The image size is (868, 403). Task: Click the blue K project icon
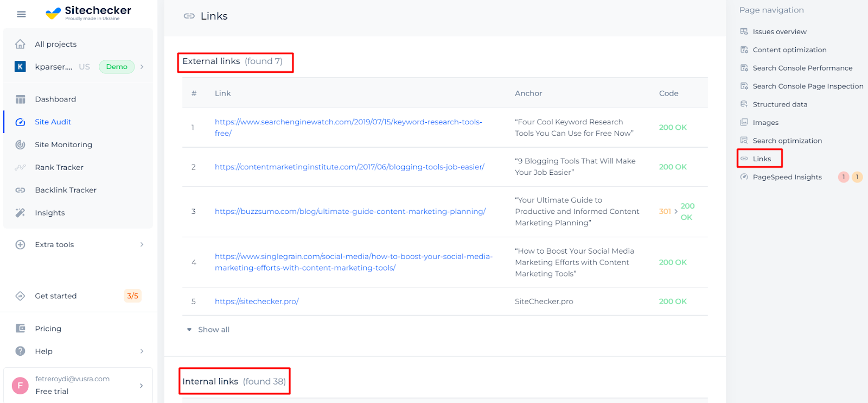20,67
